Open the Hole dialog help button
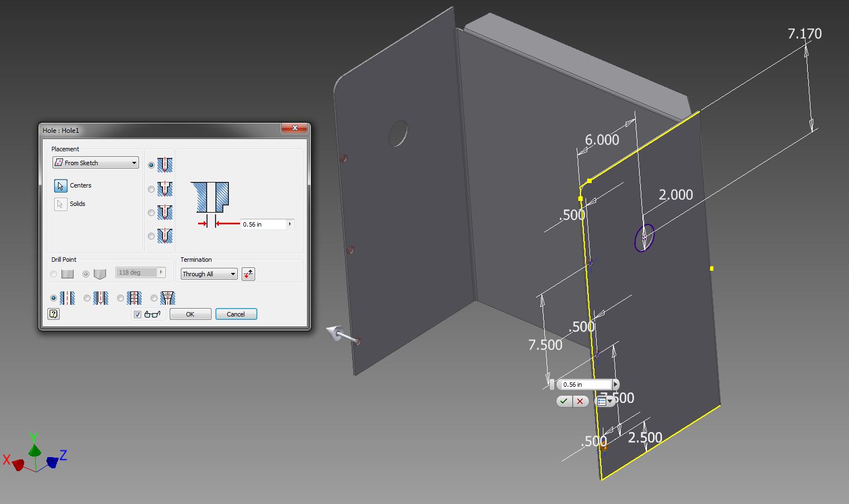The width and height of the screenshot is (849, 504). (54, 314)
